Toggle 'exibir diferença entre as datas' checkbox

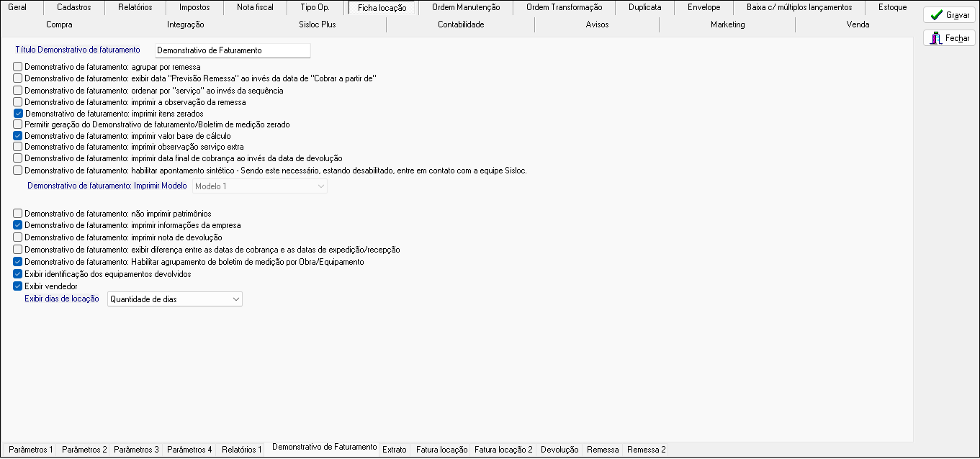click(18, 250)
